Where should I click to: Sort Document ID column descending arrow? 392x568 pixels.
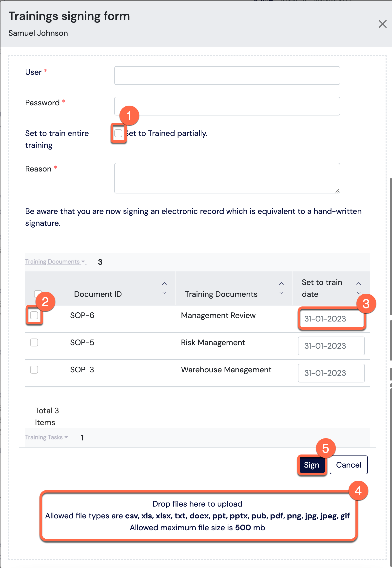(x=164, y=293)
